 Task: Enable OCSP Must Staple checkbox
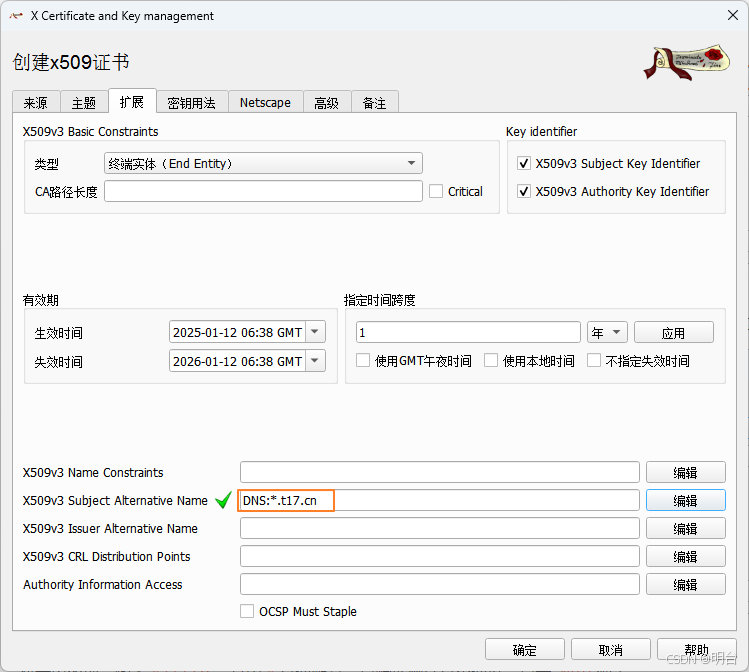point(247,611)
